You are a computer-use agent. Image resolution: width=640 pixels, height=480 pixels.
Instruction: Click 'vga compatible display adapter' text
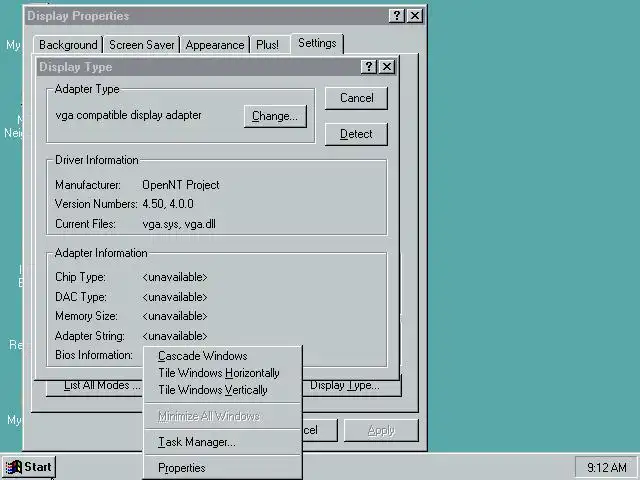tap(128, 116)
